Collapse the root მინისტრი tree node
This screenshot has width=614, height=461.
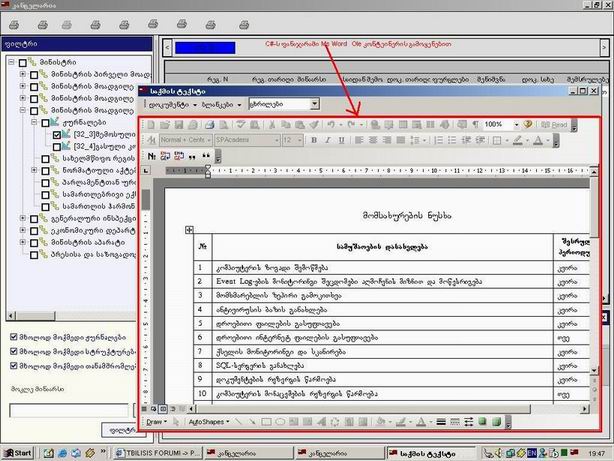click(x=11, y=62)
